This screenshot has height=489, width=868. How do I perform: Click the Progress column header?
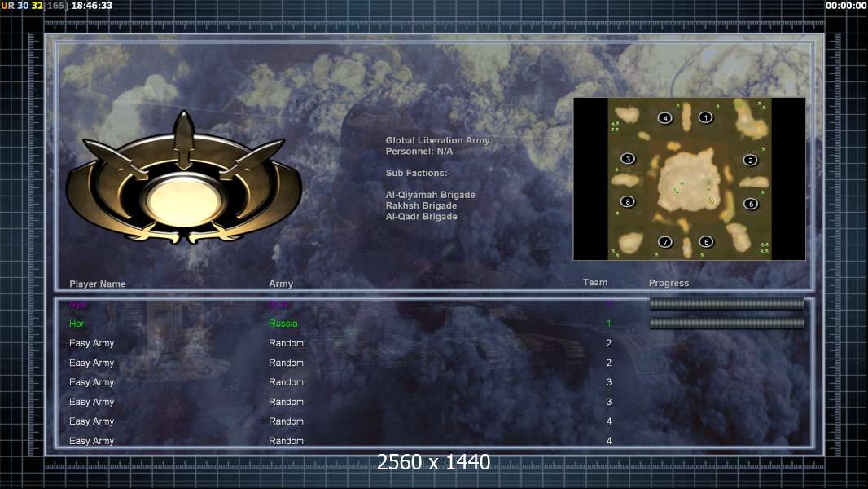click(669, 284)
